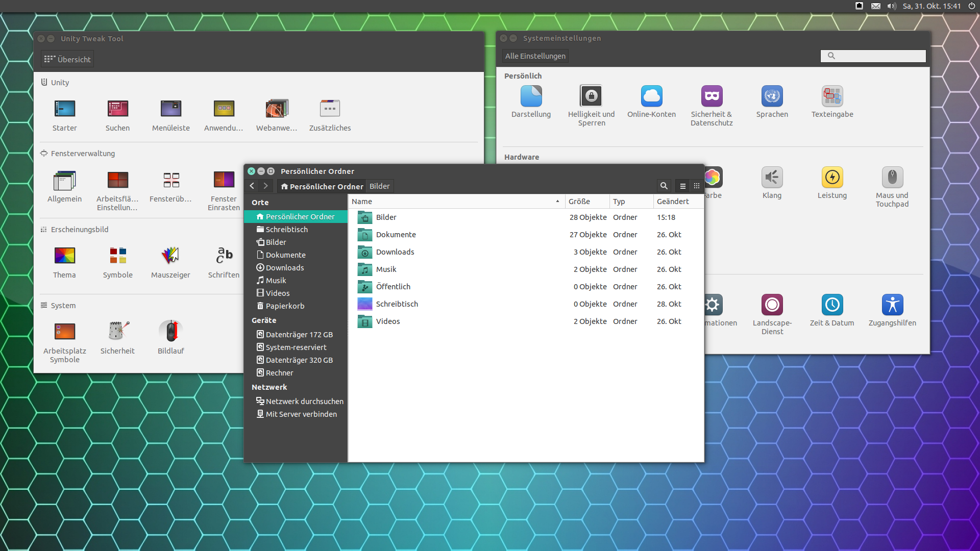This screenshot has width=980, height=551.
Task: Open Zeit & Datum settings
Action: (832, 305)
